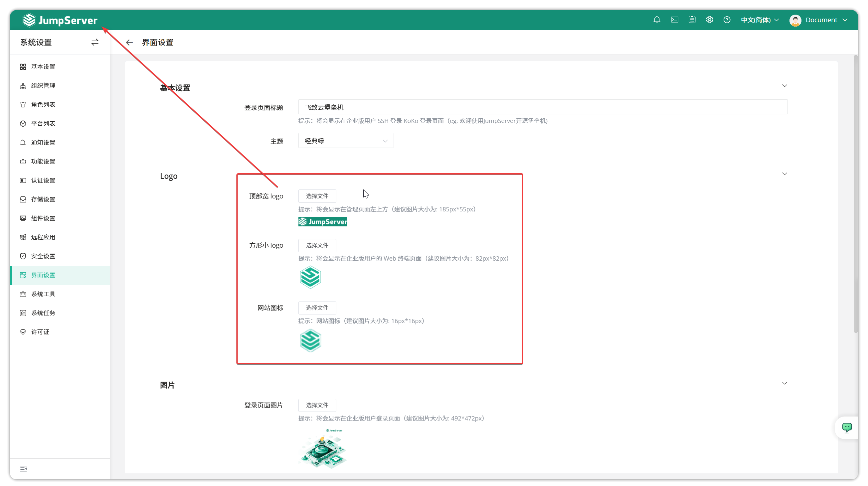Open the 系统任务 sidebar menu
Screen dimensions: 868x486
click(60, 313)
